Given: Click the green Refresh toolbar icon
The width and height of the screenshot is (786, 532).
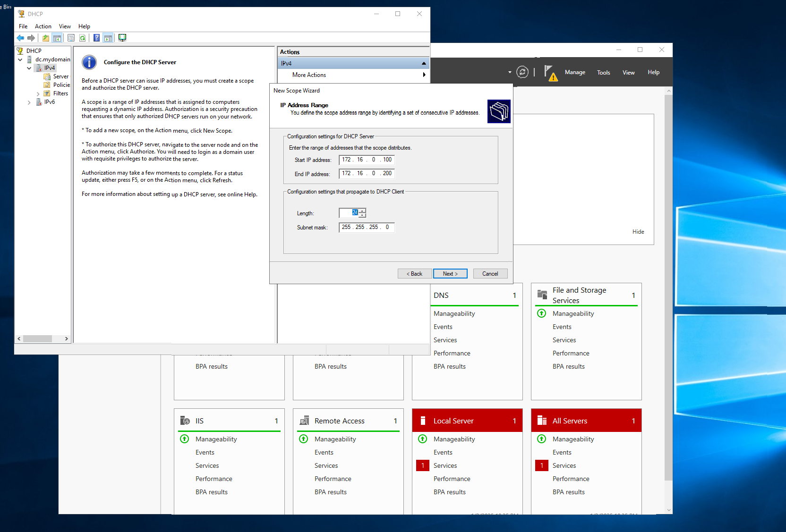Looking at the screenshot, I should (x=83, y=38).
